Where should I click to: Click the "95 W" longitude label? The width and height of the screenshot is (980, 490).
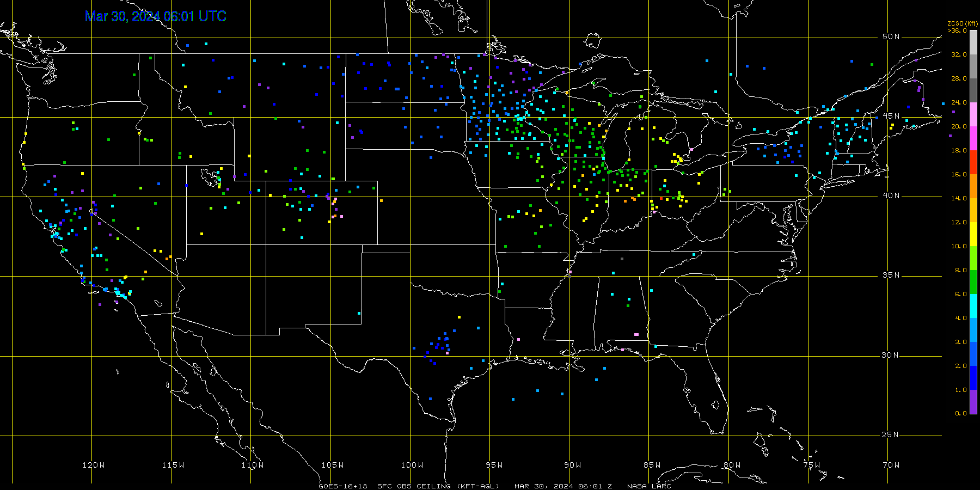494,465
